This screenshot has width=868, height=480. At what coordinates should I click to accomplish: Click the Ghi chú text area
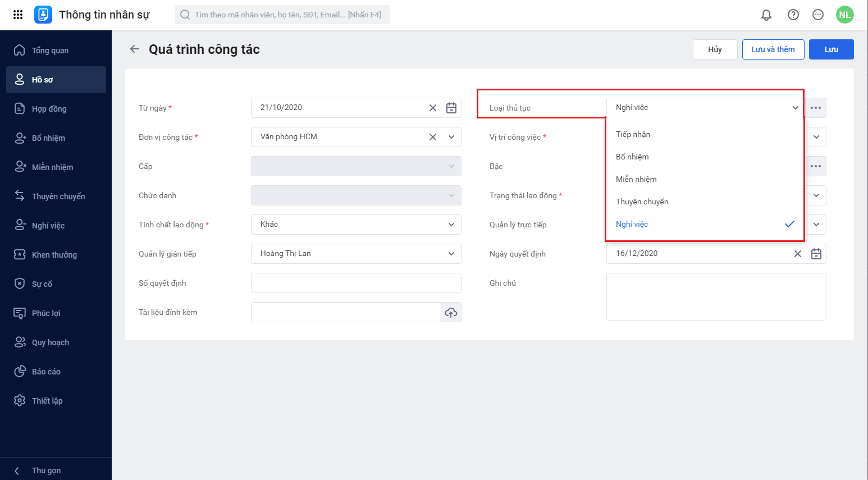pos(716,296)
